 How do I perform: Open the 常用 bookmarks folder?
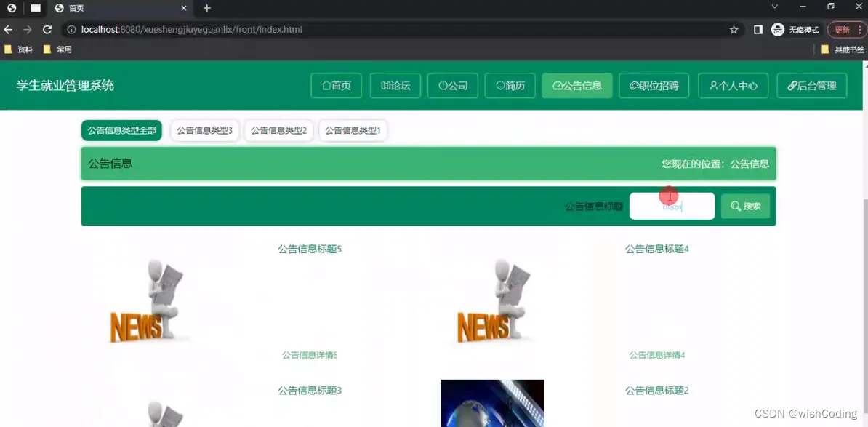[57, 50]
